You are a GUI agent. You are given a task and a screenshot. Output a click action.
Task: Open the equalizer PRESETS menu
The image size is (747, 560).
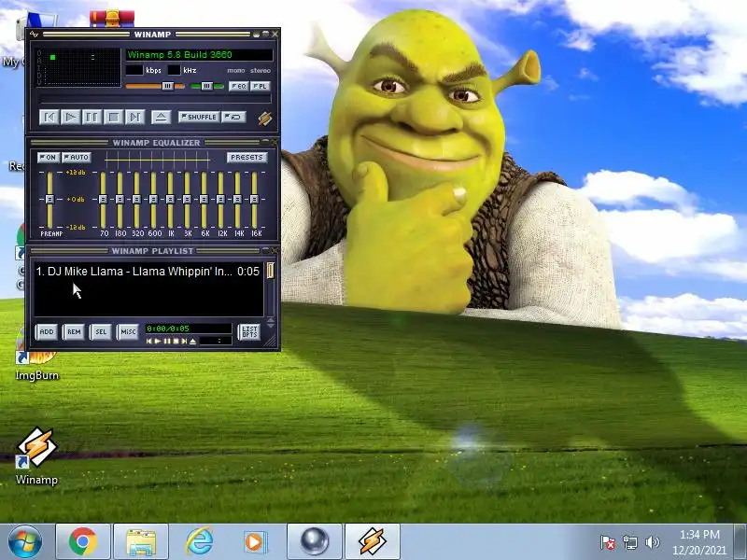pyautogui.click(x=247, y=157)
